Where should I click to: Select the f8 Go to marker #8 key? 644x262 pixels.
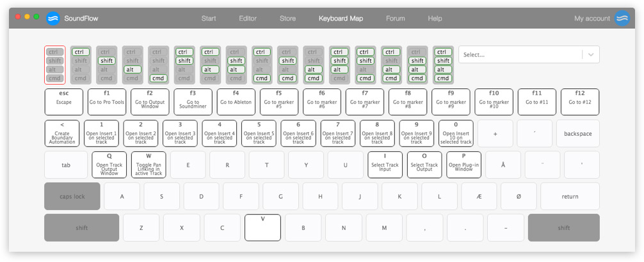click(408, 102)
